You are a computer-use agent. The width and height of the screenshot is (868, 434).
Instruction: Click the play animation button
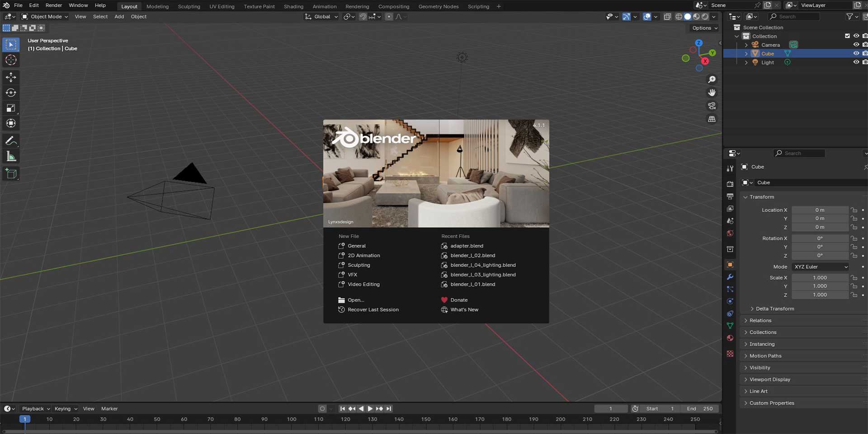point(370,409)
